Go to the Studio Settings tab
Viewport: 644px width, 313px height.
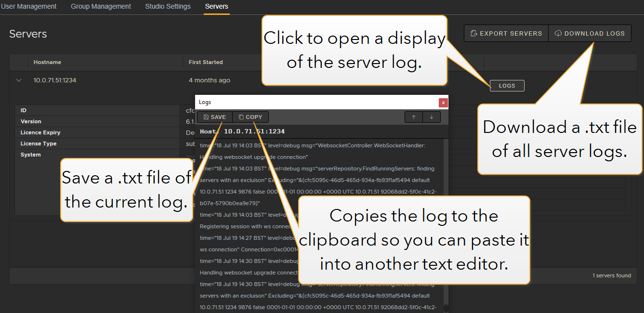[x=168, y=7]
